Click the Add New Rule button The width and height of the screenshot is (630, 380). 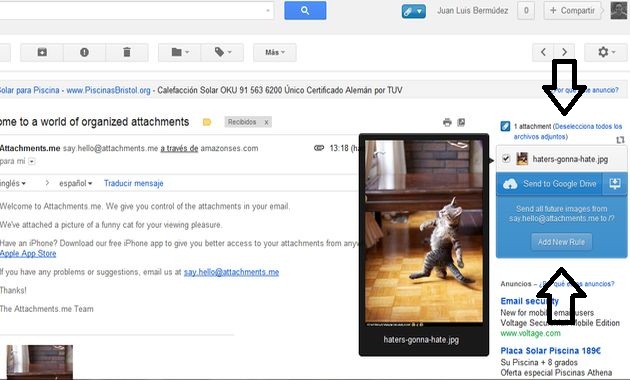[561, 242]
